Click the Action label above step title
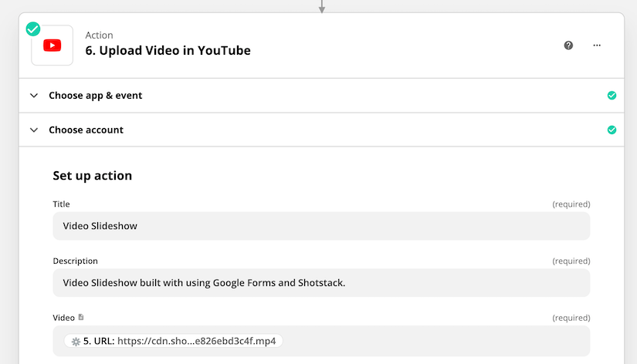637x364 pixels. coord(99,35)
